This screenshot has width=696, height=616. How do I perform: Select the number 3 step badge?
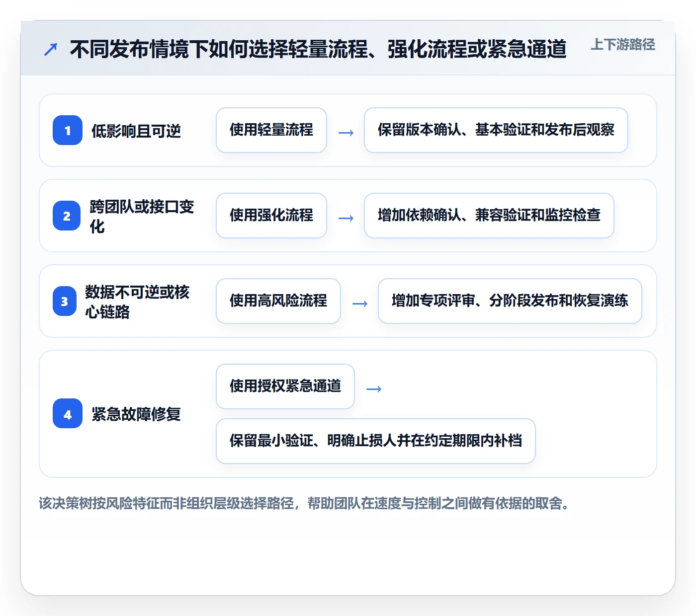tap(65, 301)
